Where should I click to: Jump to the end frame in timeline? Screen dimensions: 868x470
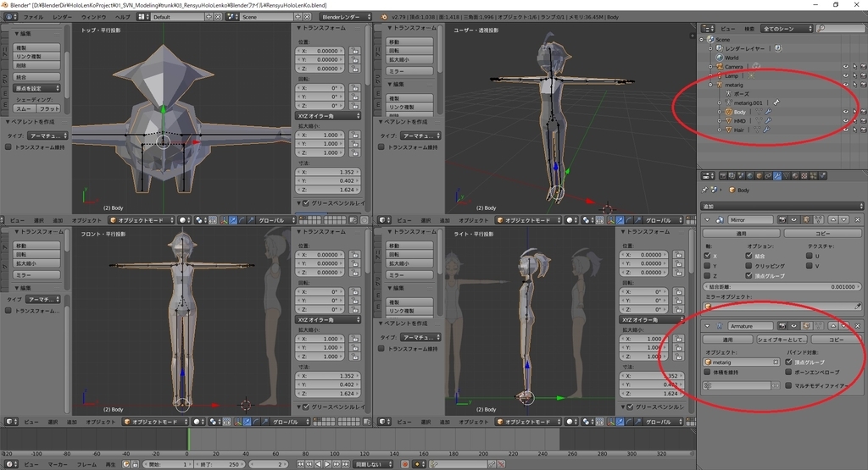click(x=346, y=464)
